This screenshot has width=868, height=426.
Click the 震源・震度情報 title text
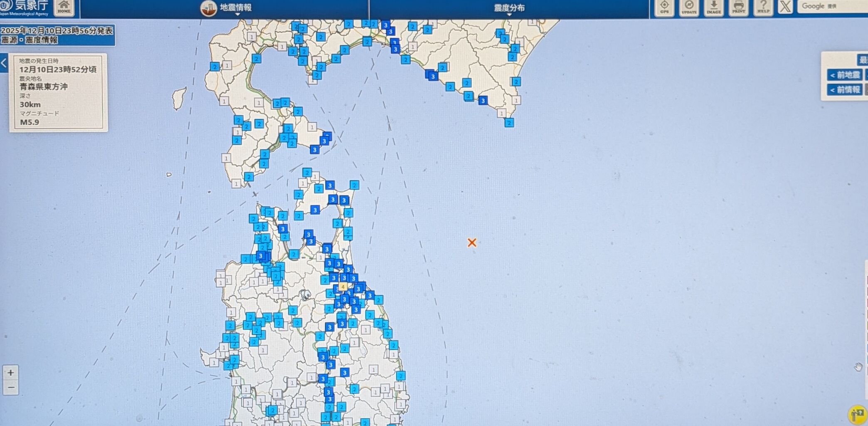click(x=29, y=40)
